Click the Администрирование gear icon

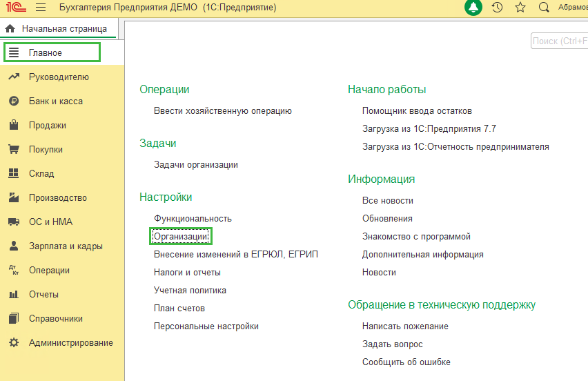[x=14, y=342]
